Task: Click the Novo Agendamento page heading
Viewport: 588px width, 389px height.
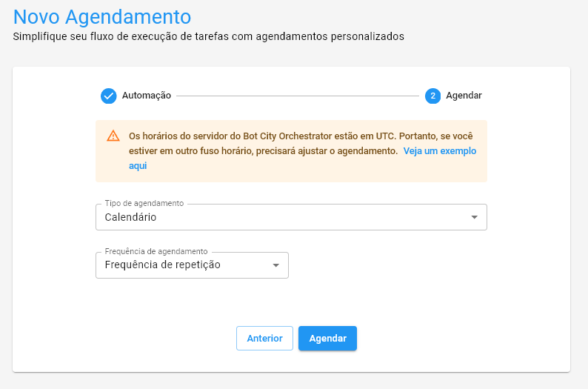Action: pos(102,16)
